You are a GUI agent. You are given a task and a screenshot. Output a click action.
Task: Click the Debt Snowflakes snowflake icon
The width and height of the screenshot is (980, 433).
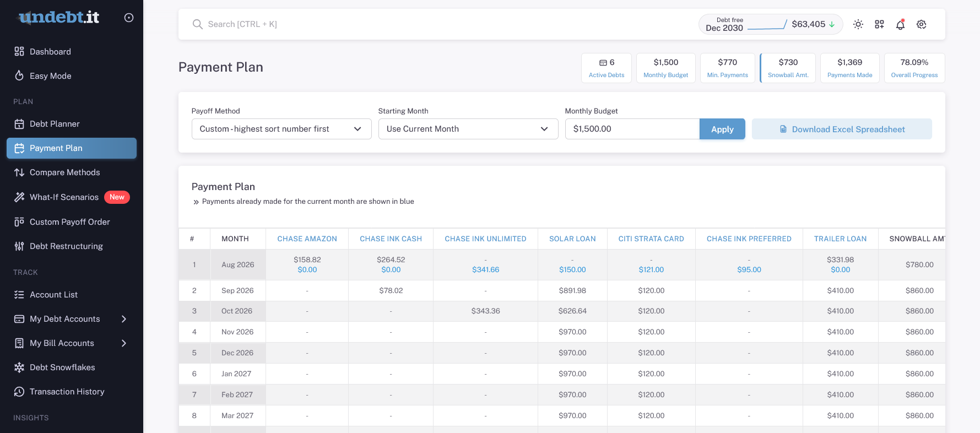(19, 367)
